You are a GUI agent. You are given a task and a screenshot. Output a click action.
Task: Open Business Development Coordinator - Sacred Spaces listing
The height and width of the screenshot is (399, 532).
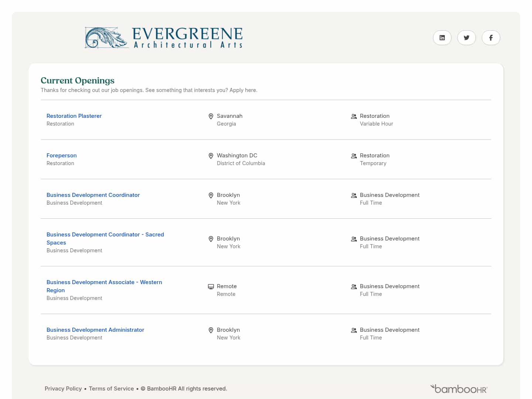coord(105,238)
